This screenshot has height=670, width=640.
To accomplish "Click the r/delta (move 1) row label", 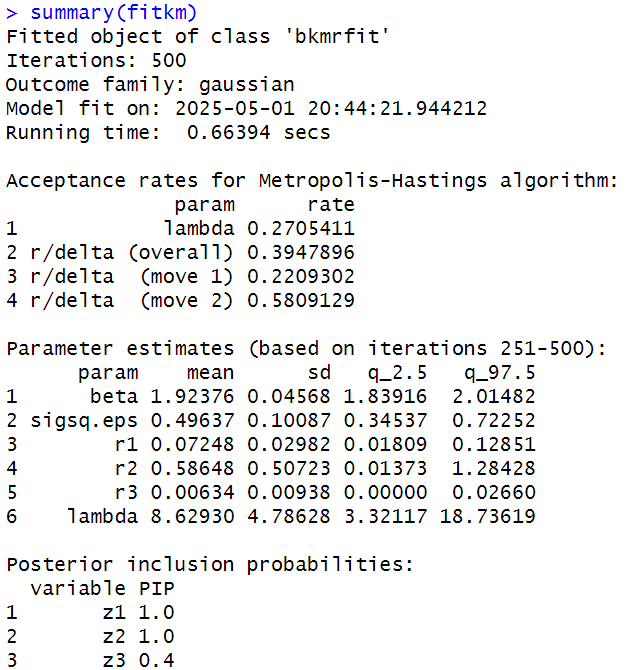I will [x=132, y=276].
